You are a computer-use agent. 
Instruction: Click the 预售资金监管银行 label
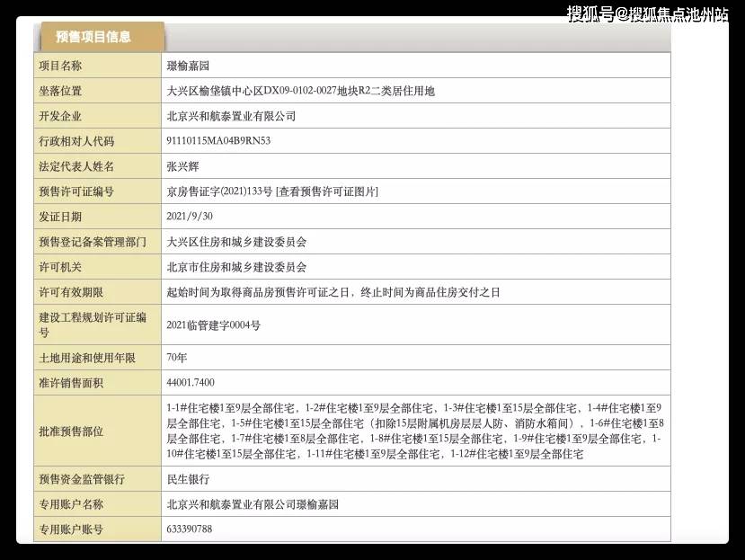pos(82,479)
